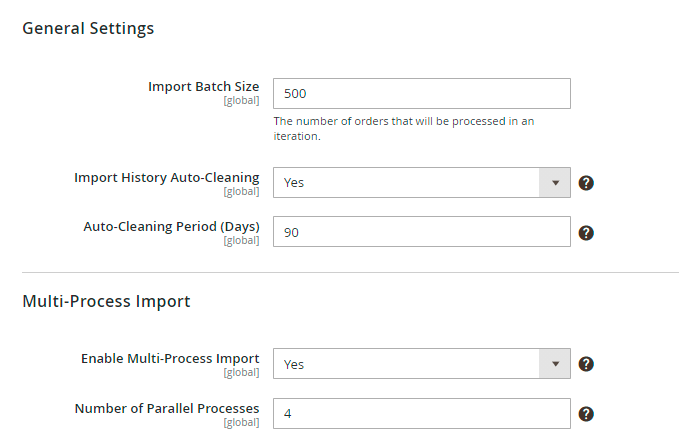Click [global] scope under Number of Parallel Processes
This screenshot has width=685, height=443.
point(241,422)
